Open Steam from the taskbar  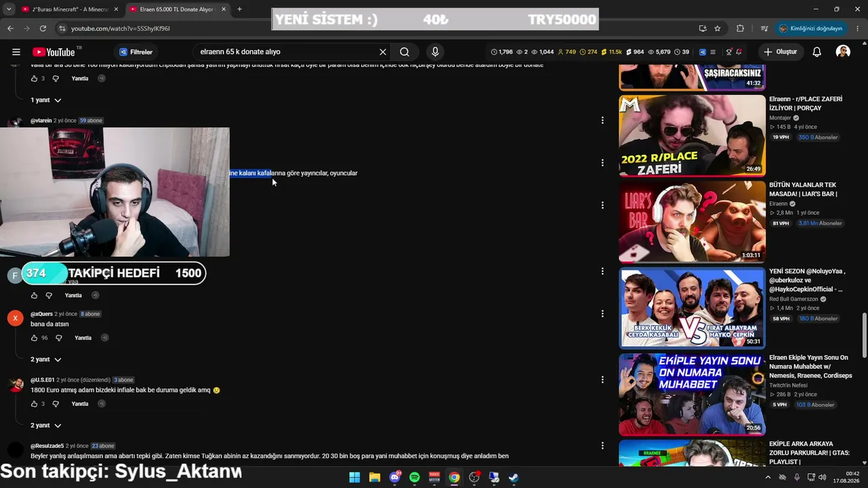click(514, 477)
